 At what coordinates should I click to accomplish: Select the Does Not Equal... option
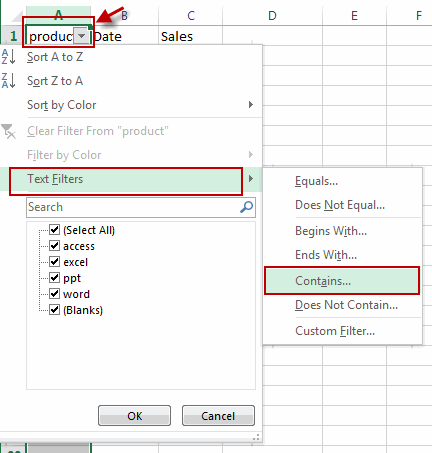(x=342, y=205)
